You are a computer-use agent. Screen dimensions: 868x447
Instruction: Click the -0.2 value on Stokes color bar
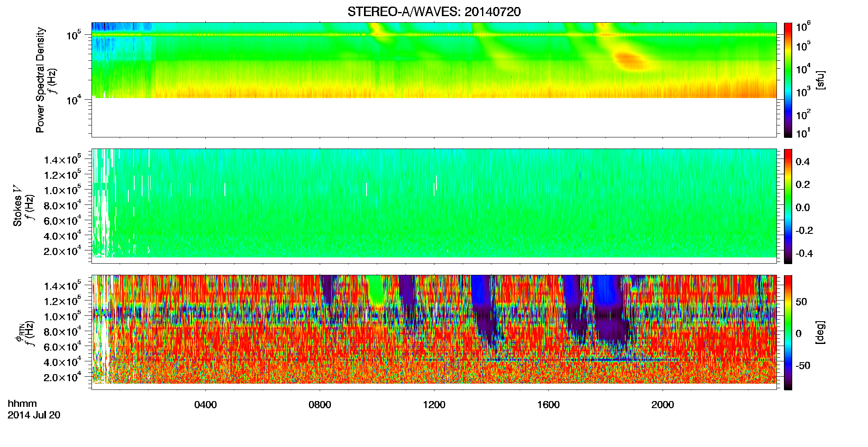point(804,231)
